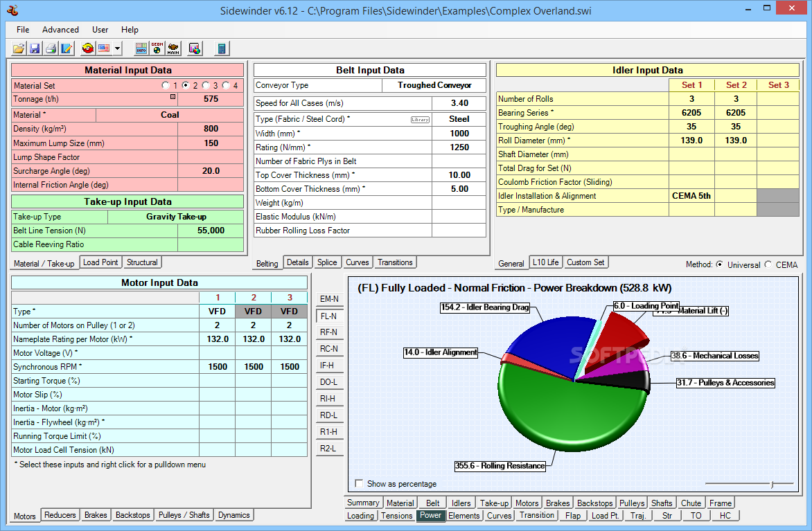Click the 355.6 - Rolling Resistance chart label

[x=500, y=466]
